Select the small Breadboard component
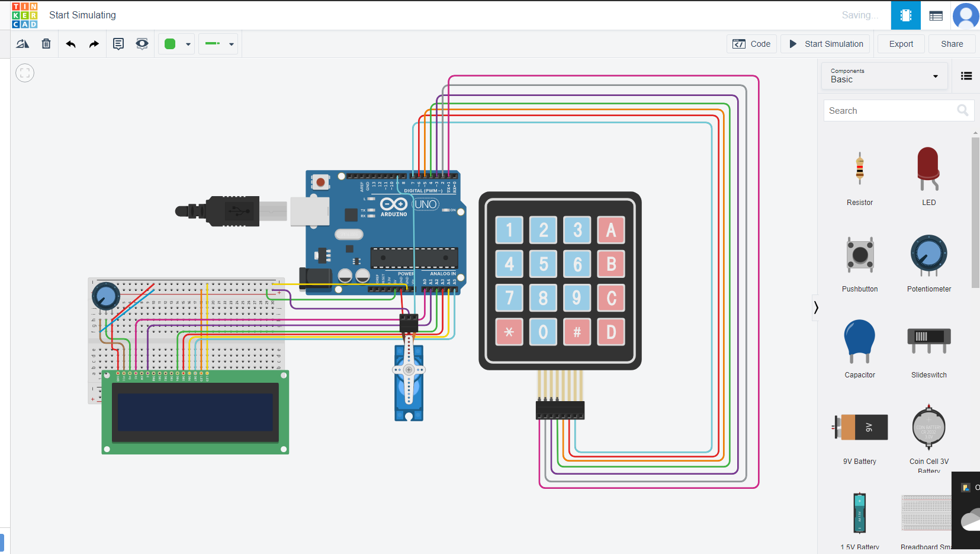The image size is (980, 554). (x=926, y=520)
